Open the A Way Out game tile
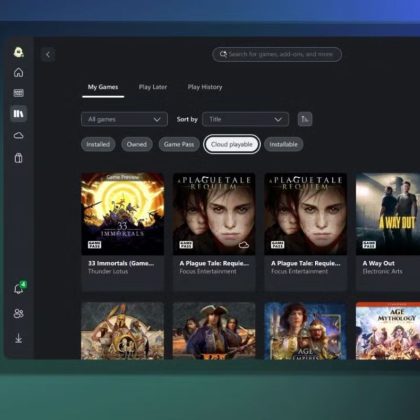420x420 pixels. point(388,231)
